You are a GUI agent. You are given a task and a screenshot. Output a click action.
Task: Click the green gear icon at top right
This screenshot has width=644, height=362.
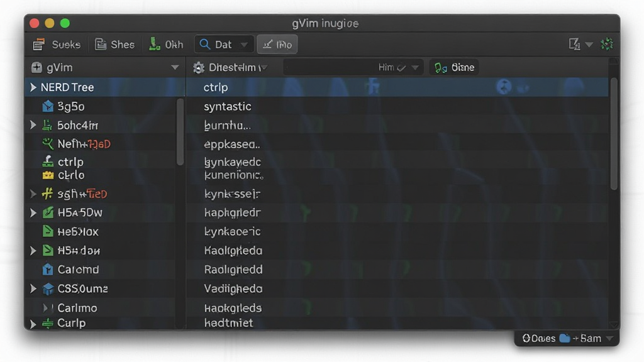coord(607,44)
